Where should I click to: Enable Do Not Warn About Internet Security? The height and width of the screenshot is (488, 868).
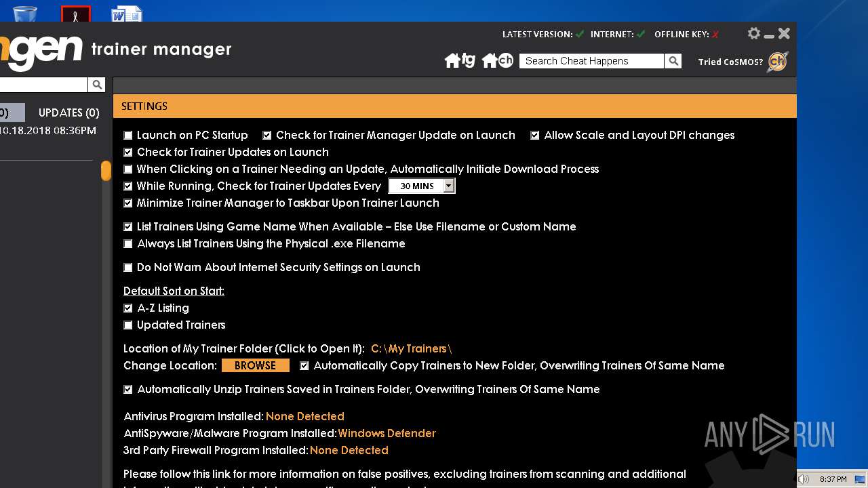128,268
